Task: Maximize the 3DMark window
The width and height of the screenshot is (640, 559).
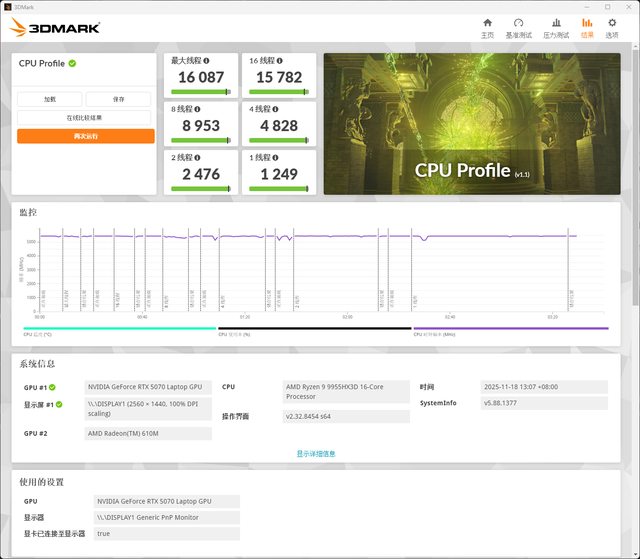Action: 607,7
